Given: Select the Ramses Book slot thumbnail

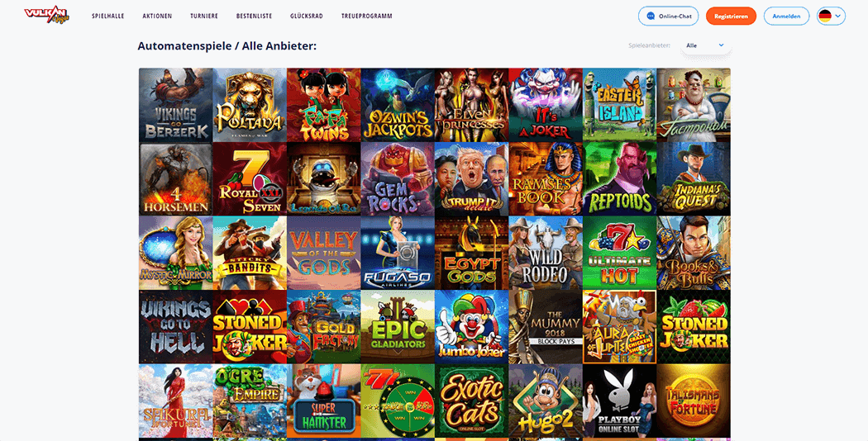Looking at the screenshot, I should [x=546, y=178].
